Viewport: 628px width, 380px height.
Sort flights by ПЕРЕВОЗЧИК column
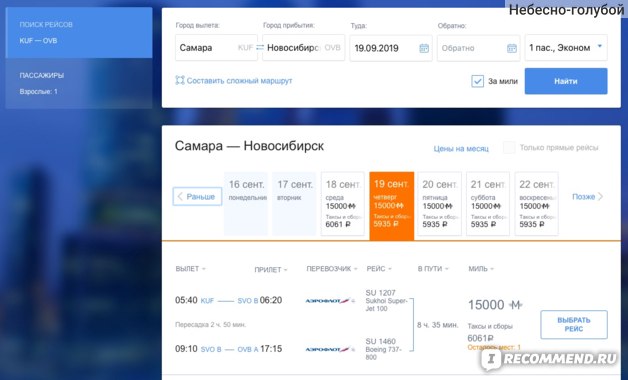coord(332,269)
